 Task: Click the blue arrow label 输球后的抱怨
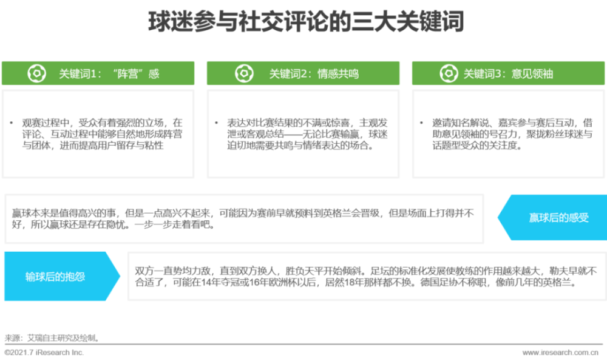pyautogui.click(x=62, y=276)
